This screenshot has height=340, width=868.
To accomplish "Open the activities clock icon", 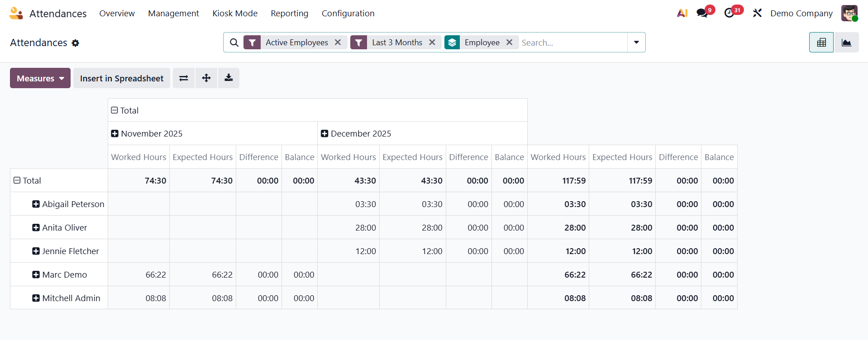I will pos(729,13).
